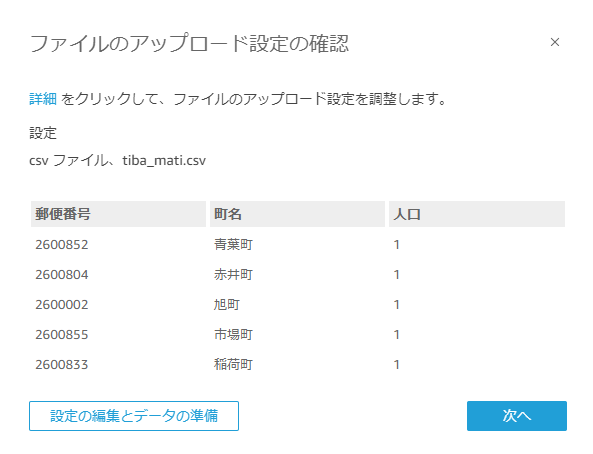This screenshot has width=593, height=454.
Task: Select the 赤井町 town name cell
Action: point(233,274)
